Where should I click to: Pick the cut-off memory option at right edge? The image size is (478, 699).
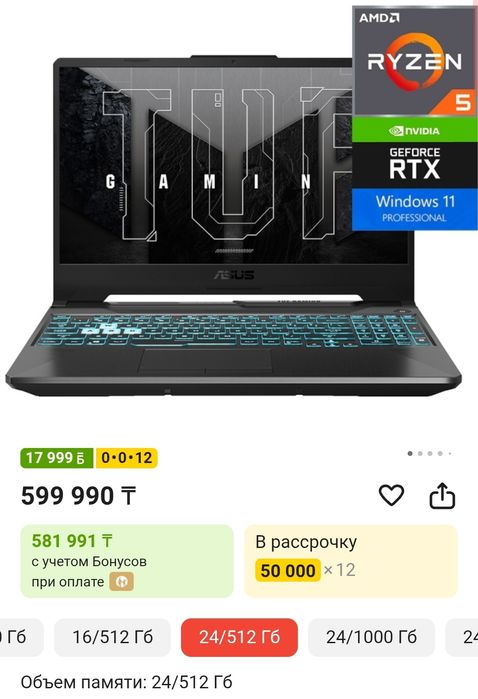[x=462, y=637]
